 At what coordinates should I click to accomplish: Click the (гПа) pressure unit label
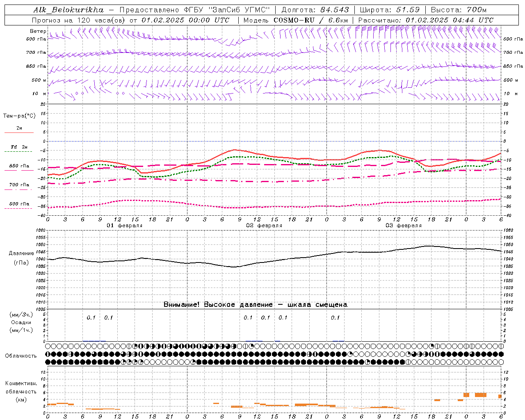coord(21,263)
